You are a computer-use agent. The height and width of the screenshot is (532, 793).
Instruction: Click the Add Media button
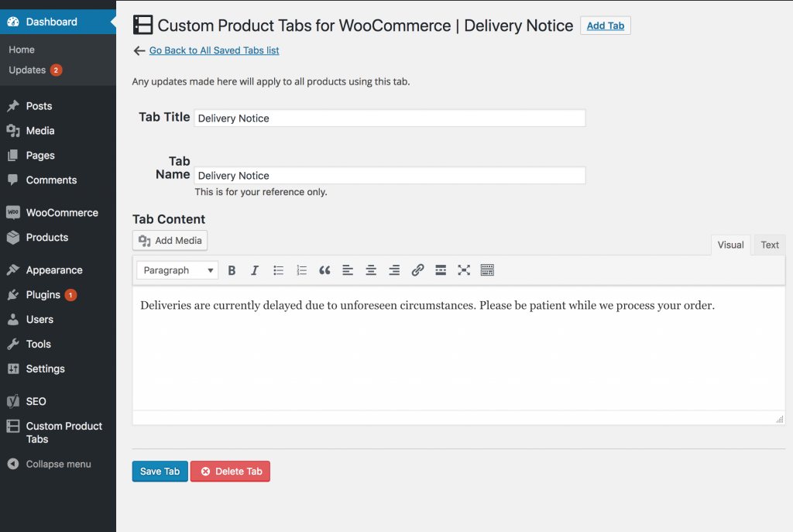click(170, 240)
